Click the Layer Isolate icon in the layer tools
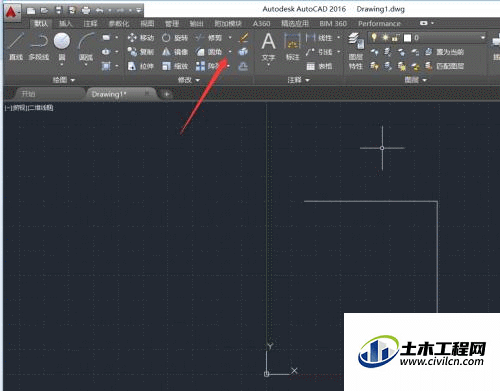The image size is (500, 391). pos(388,52)
